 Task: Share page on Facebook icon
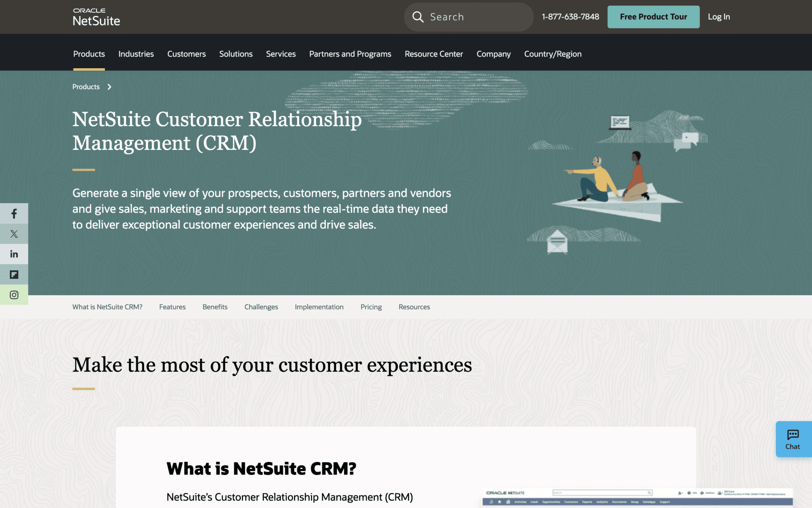pyautogui.click(x=14, y=214)
